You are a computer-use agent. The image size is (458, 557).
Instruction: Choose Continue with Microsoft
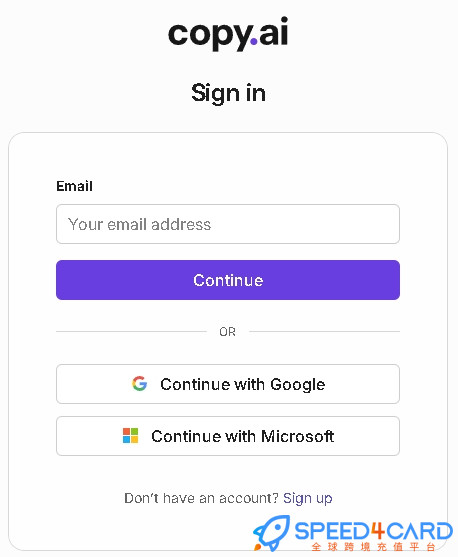point(228,436)
